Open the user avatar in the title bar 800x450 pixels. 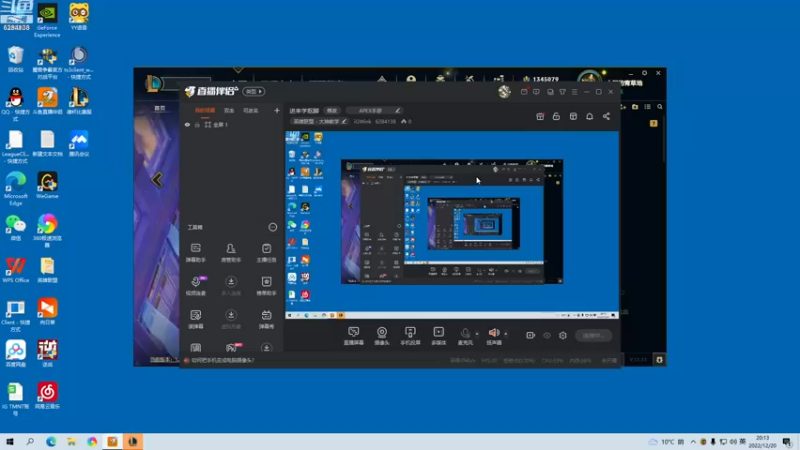[504, 91]
